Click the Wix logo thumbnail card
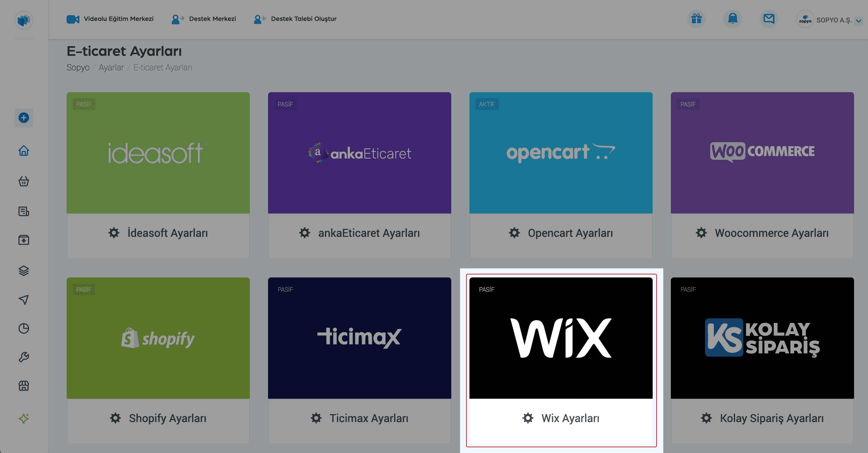Screen dimensions: 868x453 pos(561,338)
